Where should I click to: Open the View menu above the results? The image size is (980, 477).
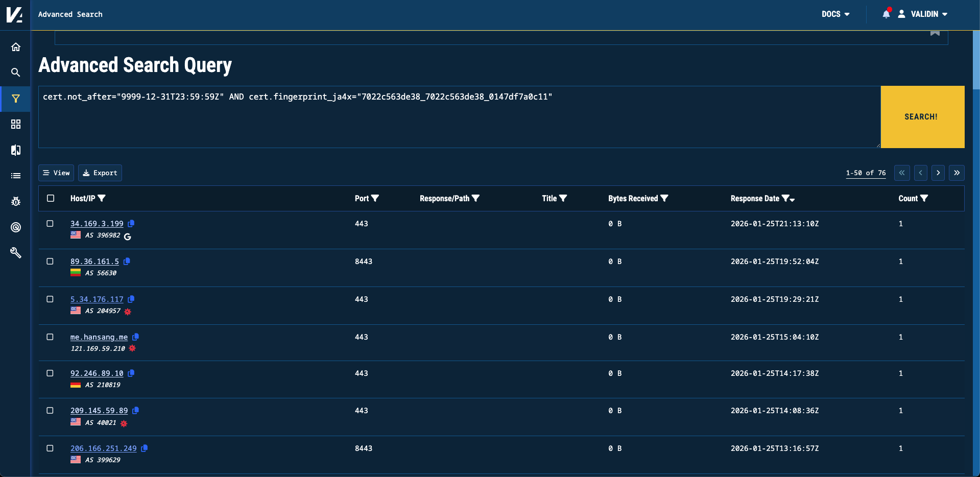coord(56,173)
